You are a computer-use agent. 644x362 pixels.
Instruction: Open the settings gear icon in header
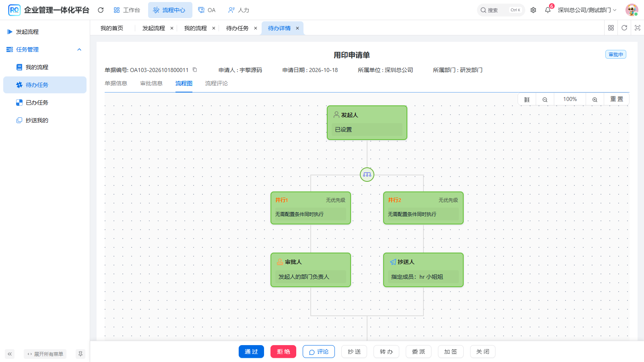pyautogui.click(x=533, y=10)
